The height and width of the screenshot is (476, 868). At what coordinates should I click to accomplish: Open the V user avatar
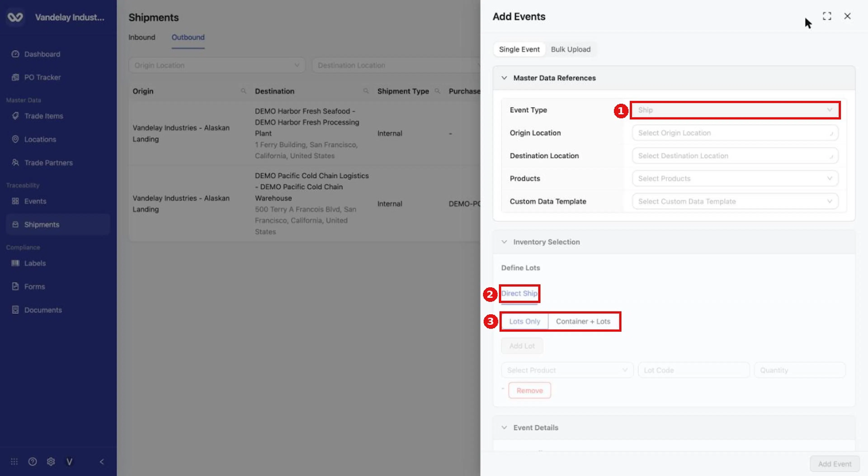pyautogui.click(x=69, y=462)
